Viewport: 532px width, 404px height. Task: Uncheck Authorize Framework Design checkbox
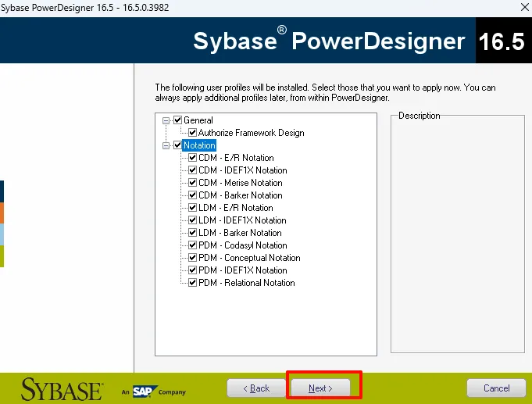[x=193, y=132]
